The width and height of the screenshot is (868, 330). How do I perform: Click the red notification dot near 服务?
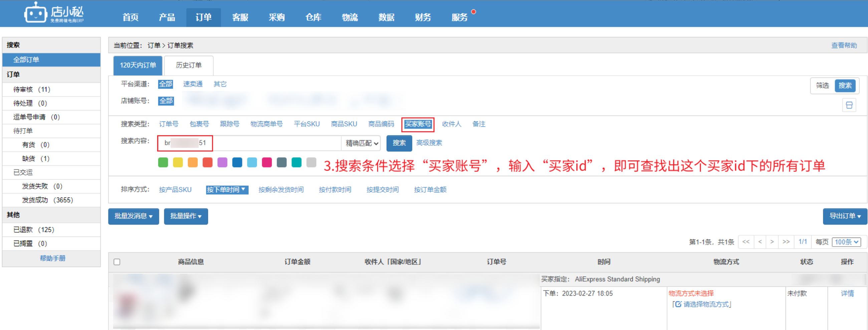pos(473,12)
